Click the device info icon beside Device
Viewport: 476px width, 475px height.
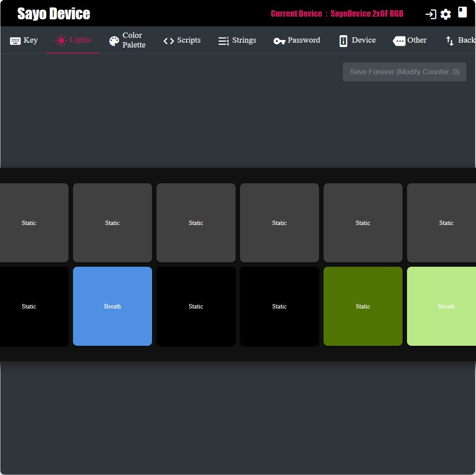pyautogui.click(x=343, y=41)
